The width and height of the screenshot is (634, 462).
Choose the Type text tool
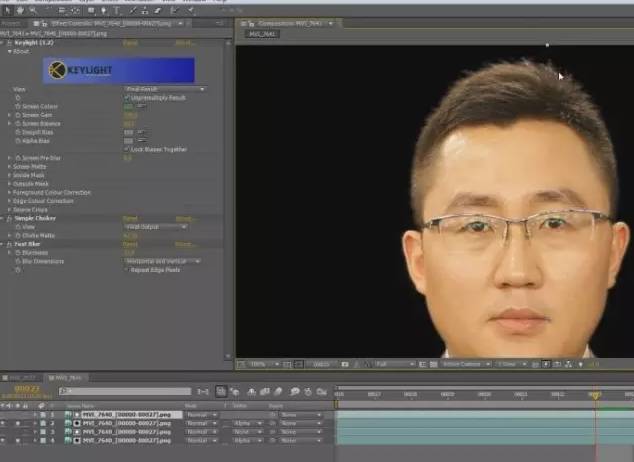117,11
